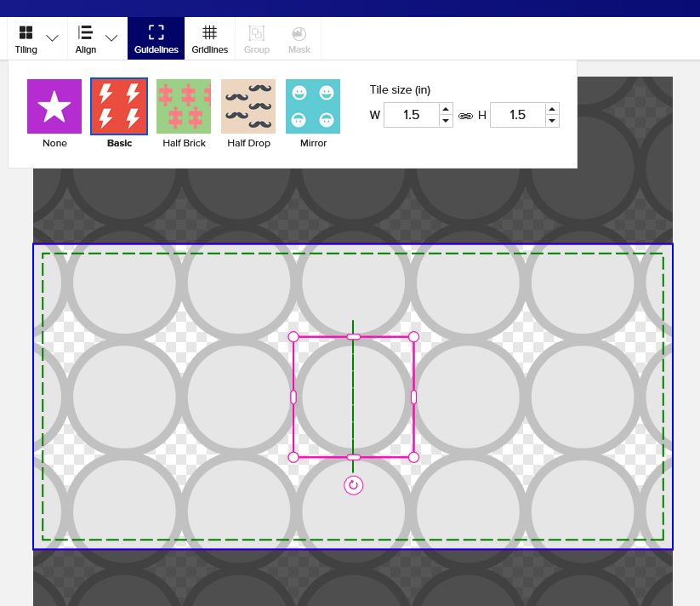Click the bottom-right selection corner handle
This screenshot has width=700, height=606.
(x=414, y=457)
